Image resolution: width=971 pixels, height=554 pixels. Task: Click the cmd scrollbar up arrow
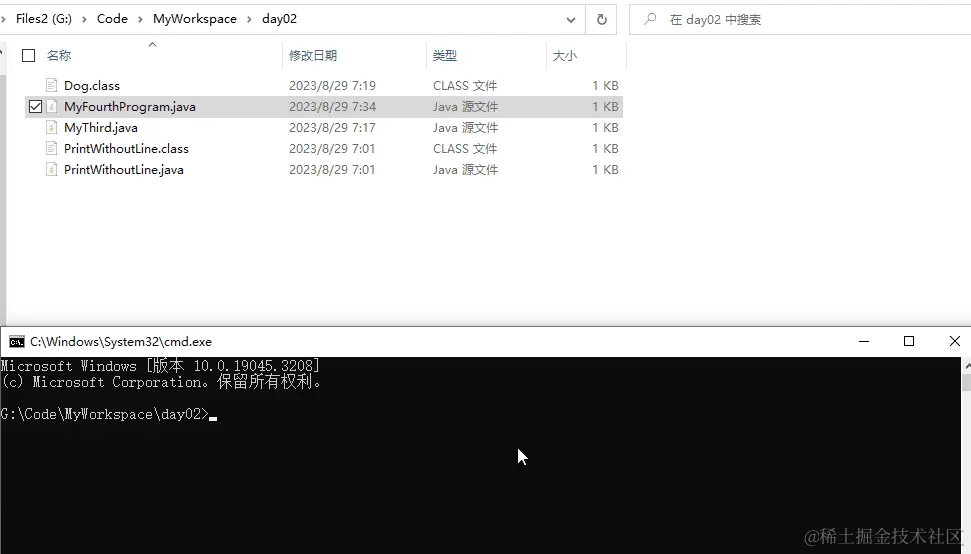click(966, 365)
